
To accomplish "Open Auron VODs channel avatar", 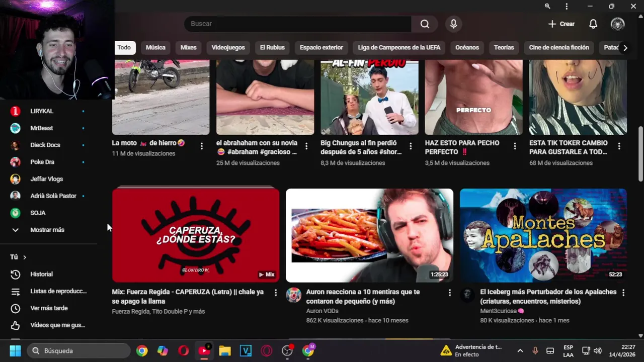I will coord(293,295).
